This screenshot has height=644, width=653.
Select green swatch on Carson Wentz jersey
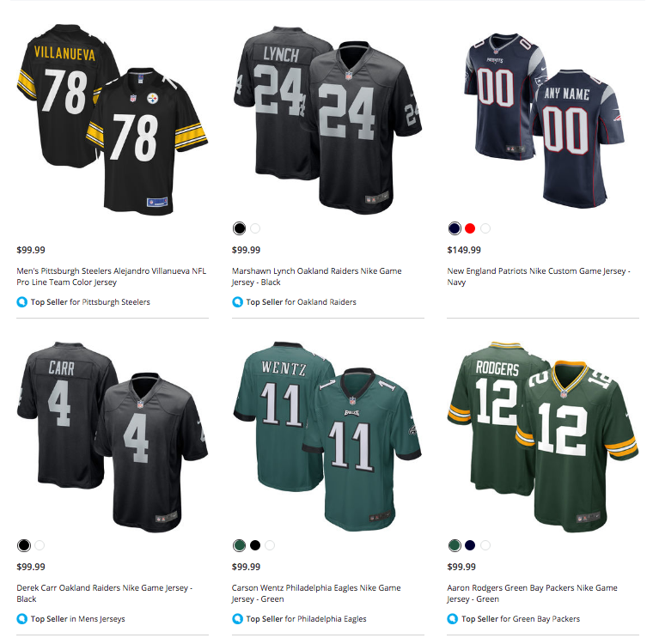pyautogui.click(x=240, y=545)
